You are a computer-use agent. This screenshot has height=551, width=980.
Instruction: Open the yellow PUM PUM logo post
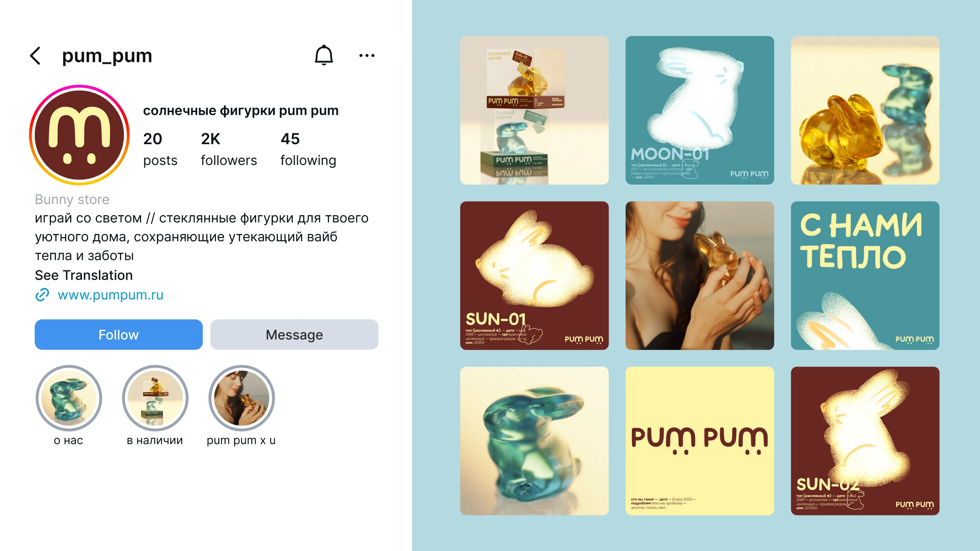click(700, 441)
